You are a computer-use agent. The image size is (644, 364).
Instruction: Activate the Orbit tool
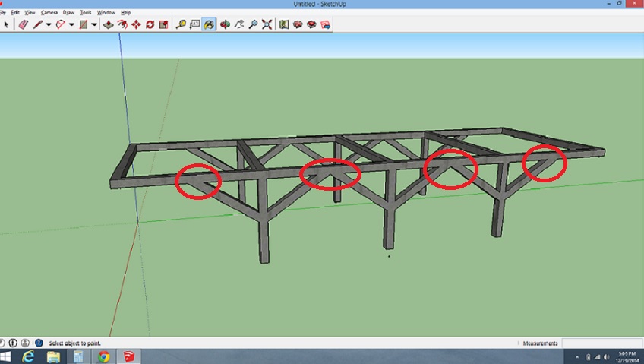(225, 24)
